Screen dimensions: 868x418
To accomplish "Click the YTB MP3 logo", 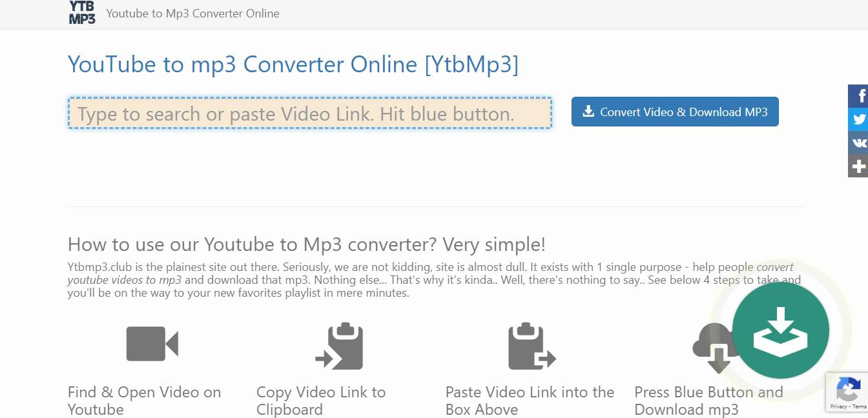I will 82,12.
